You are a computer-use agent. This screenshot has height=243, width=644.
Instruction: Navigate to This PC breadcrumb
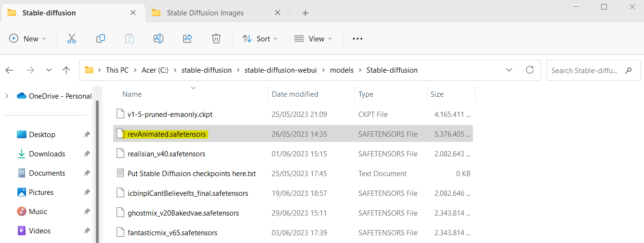click(x=117, y=70)
